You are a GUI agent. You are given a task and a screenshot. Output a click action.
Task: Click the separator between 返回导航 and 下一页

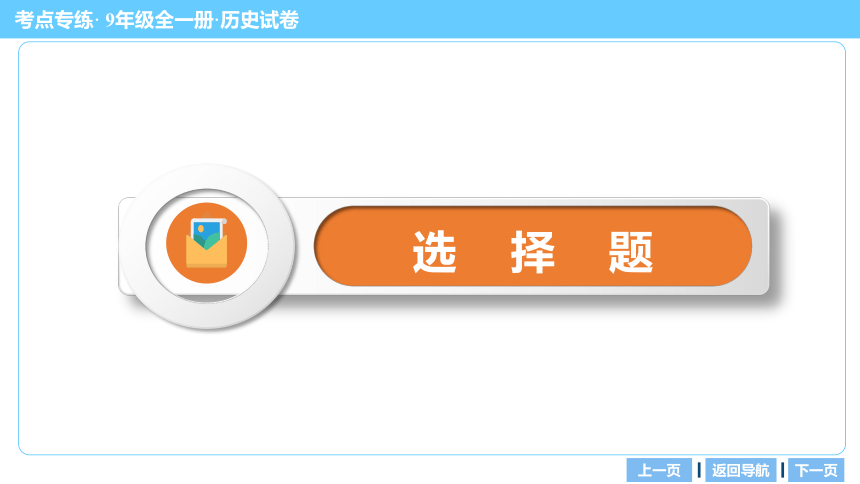tap(783, 470)
